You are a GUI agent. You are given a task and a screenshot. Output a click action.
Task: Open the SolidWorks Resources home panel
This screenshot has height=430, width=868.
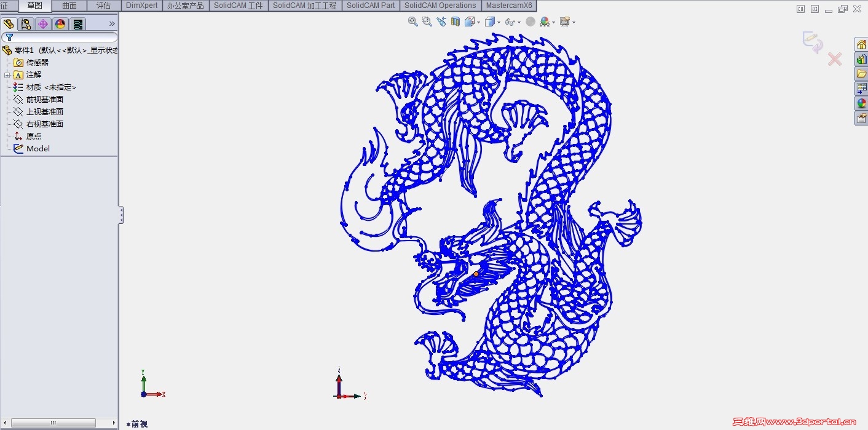(x=862, y=44)
